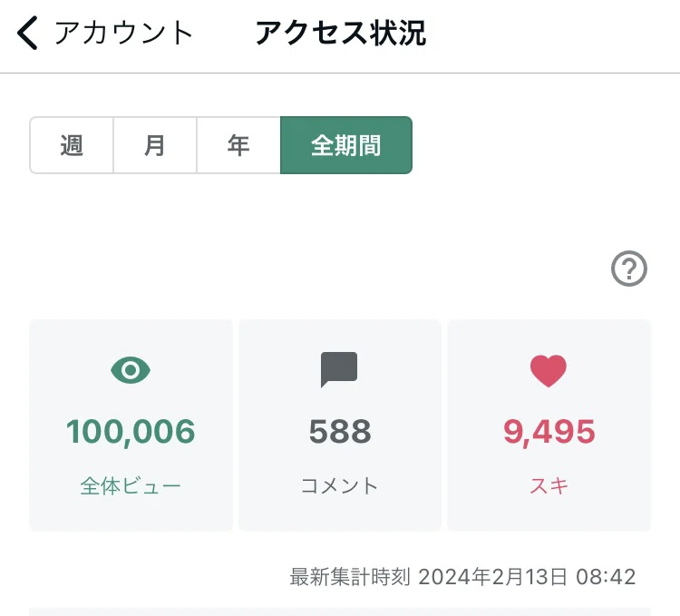Tap the 588 comment count number
Image resolution: width=680 pixels, height=616 pixels.
tap(340, 432)
